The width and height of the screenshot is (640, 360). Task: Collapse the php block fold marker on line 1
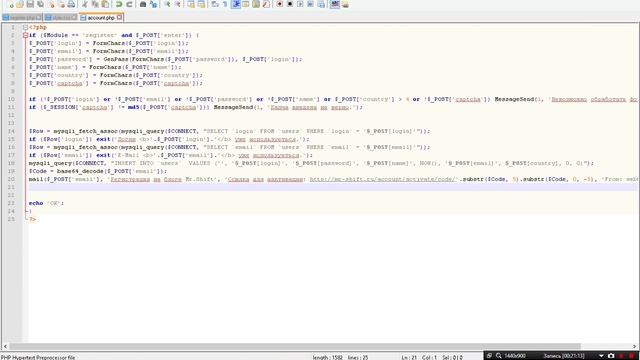pos(25,27)
